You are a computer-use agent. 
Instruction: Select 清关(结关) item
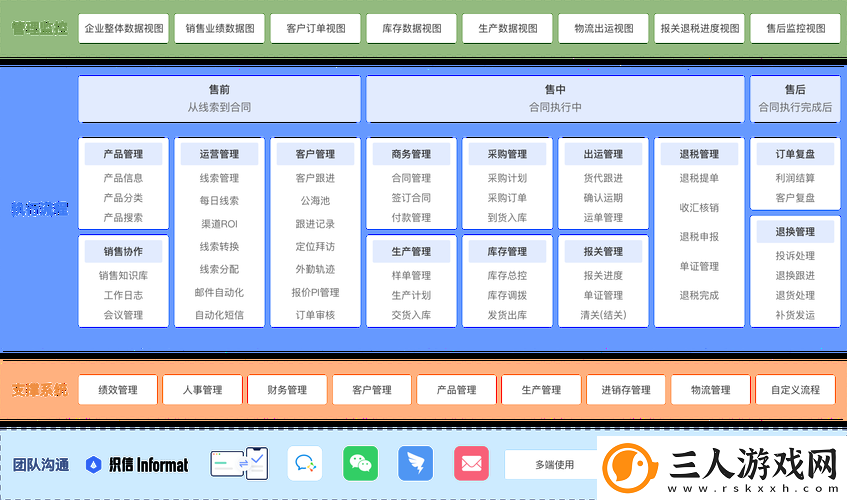(603, 315)
